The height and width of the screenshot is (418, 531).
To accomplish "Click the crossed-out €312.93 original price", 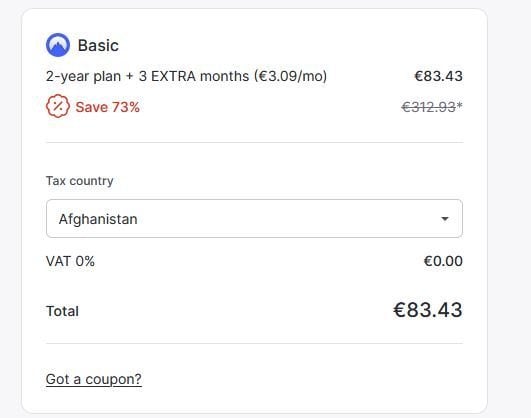I will coord(428,107).
